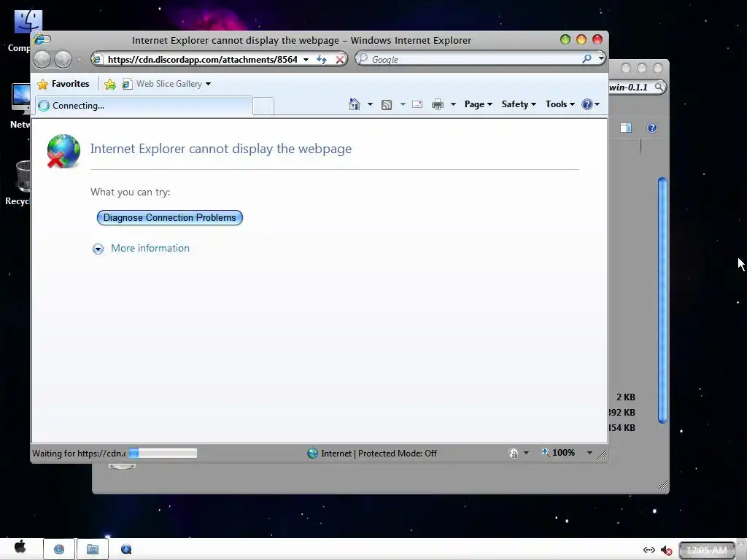Click the Stop loading X icon

(340, 60)
